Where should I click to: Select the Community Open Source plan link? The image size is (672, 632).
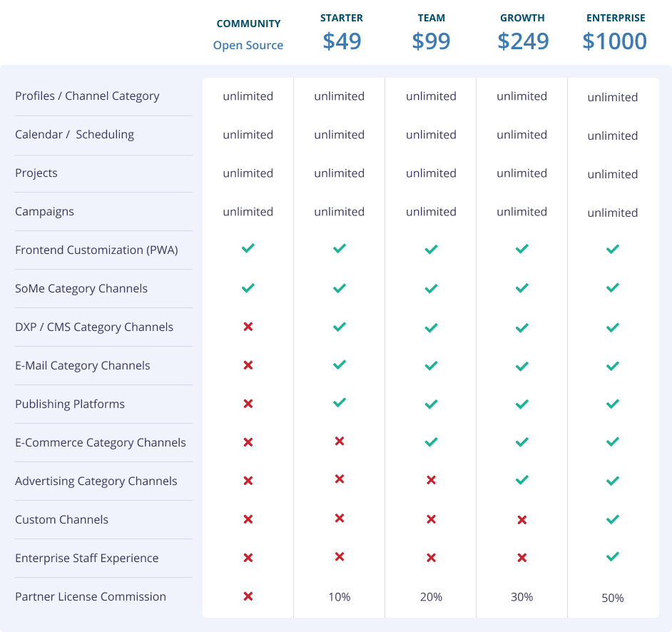(248, 45)
